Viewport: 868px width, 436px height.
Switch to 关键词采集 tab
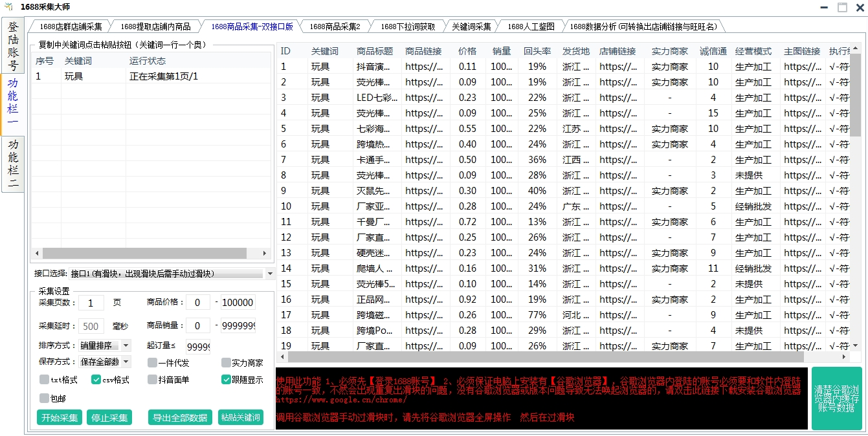(471, 27)
